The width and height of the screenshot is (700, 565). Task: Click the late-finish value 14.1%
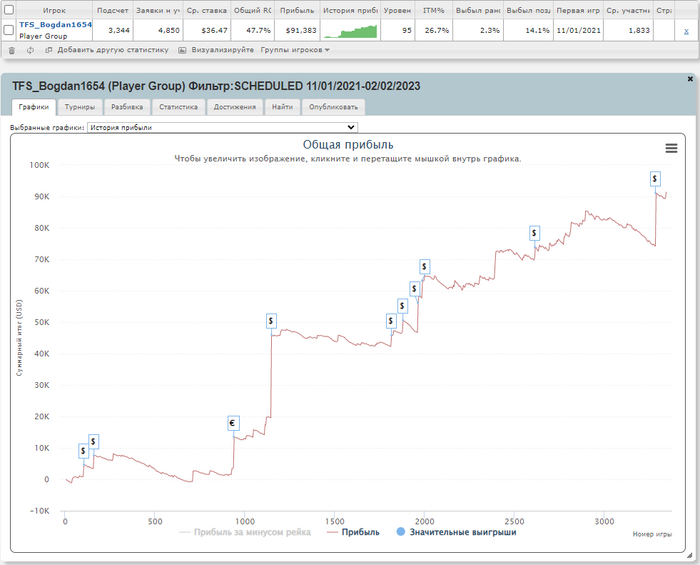tap(538, 30)
